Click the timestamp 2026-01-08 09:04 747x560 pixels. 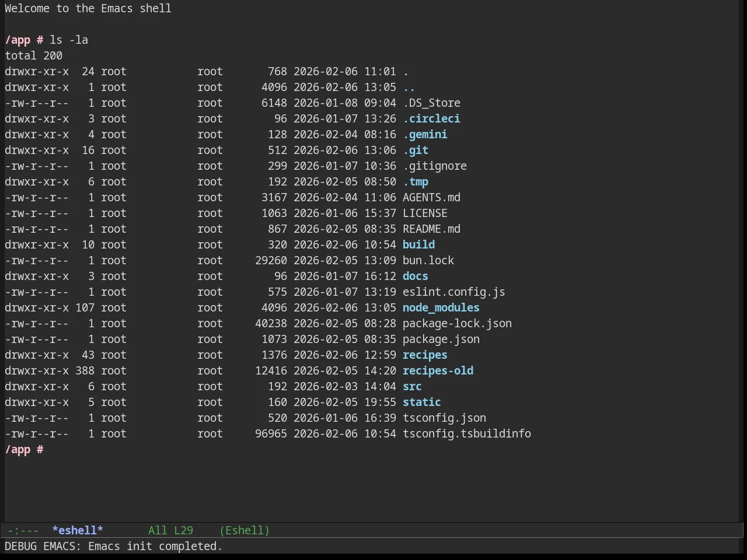(x=345, y=103)
